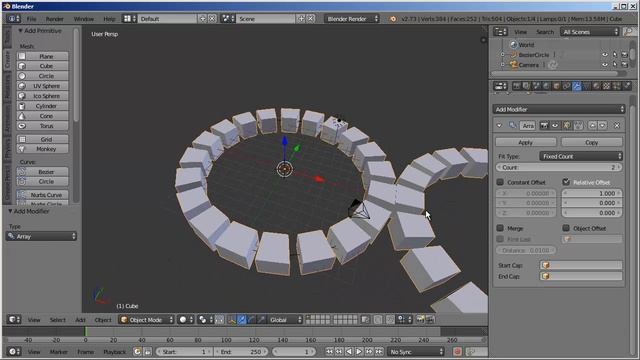Open the 3D viewport Object menu
This screenshot has height=360, width=640.
tap(103, 320)
